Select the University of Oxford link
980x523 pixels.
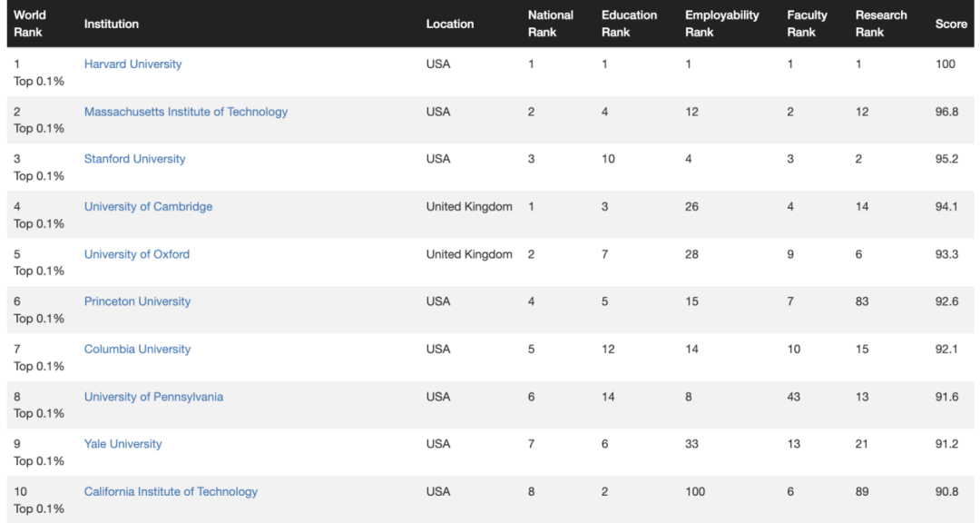(137, 254)
